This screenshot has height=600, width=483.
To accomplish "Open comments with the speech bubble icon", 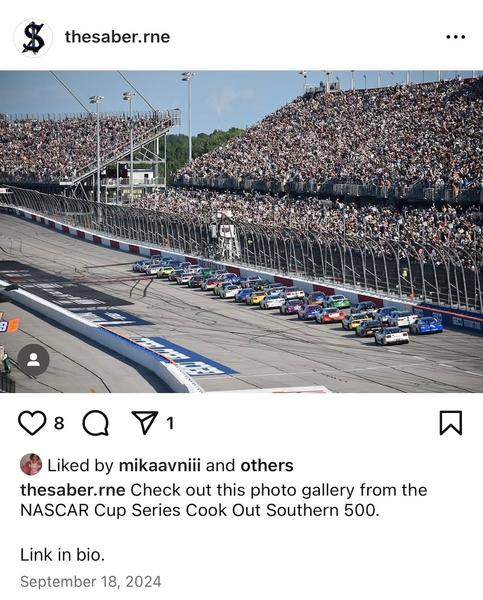I will 95,423.
